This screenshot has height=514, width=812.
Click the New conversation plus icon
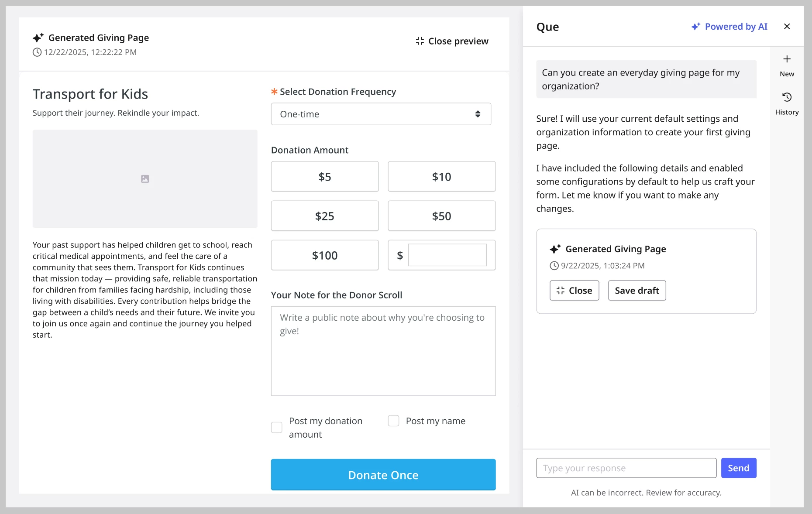pos(787,59)
